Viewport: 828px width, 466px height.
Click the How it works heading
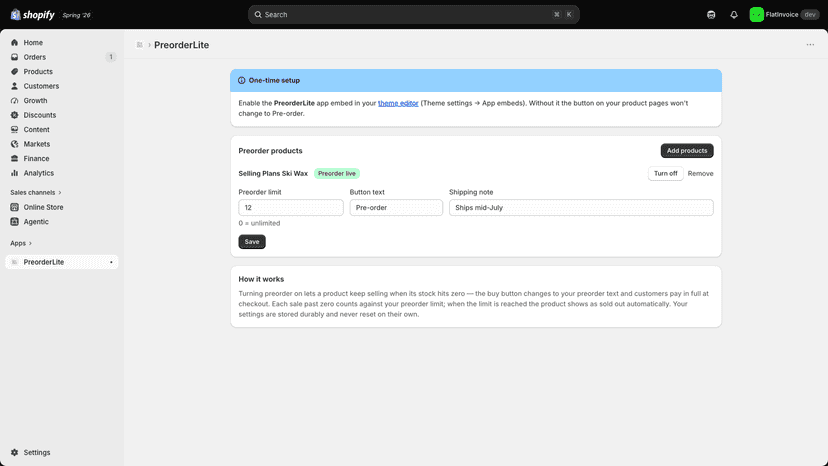coord(261,279)
